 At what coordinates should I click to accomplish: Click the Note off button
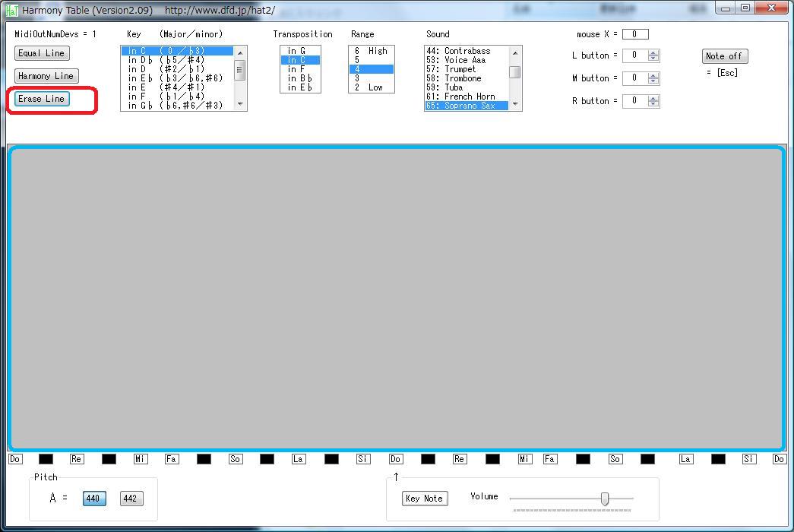point(724,56)
